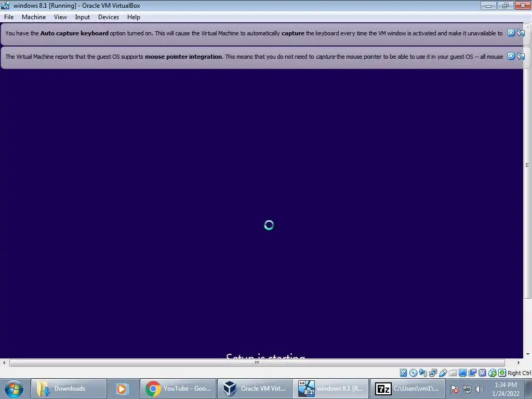The image size is (532, 399).
Task: Click the vertical scrollbar down arrow
Action: tap(527, 354)
